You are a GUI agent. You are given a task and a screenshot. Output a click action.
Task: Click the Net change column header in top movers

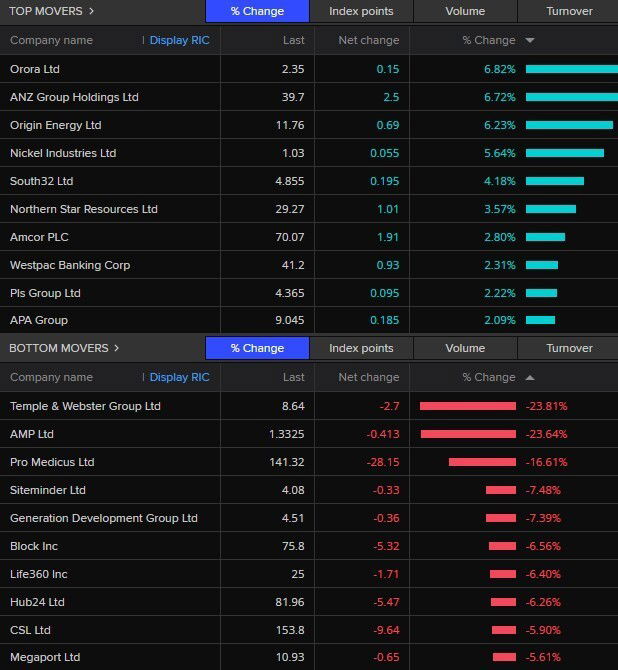click(368, 41)
